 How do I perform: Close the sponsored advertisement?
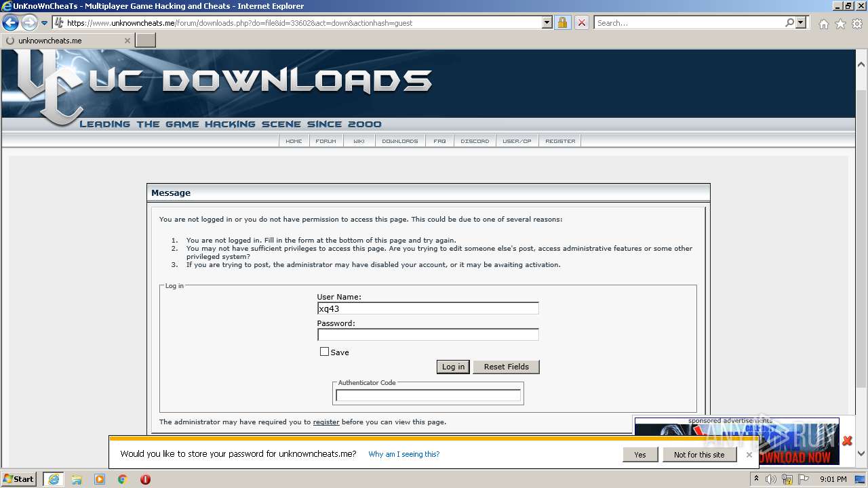(x=847, y=441)
